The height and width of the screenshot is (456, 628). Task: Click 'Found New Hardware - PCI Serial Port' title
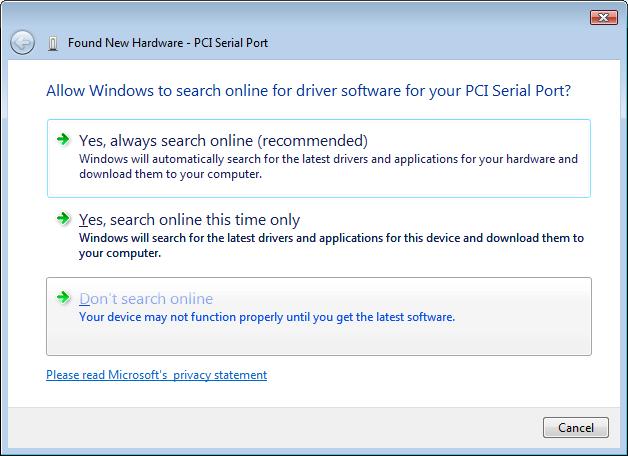pos(168,42)
